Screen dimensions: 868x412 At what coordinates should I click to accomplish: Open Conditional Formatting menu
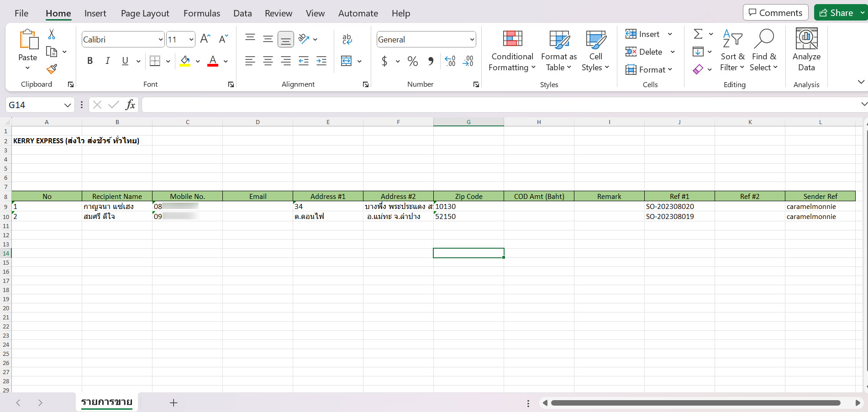pos(512,50)
